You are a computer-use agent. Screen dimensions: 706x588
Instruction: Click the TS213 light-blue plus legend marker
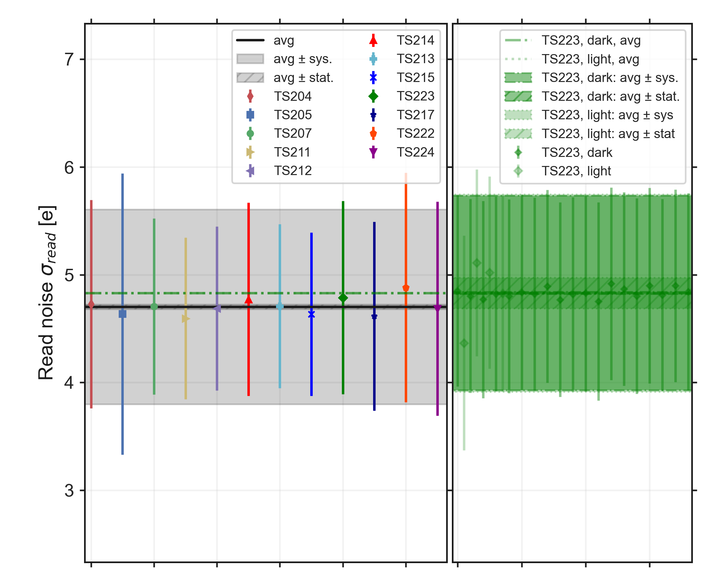(x=373, y=59)
